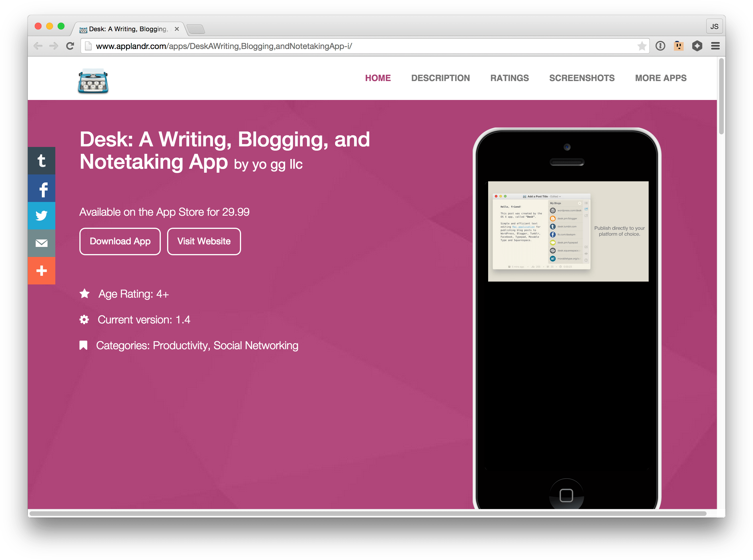Click the browser window's yellow minimize button
Image resolution: width=753 pixels, height=560 pixels.
[50, 26]
